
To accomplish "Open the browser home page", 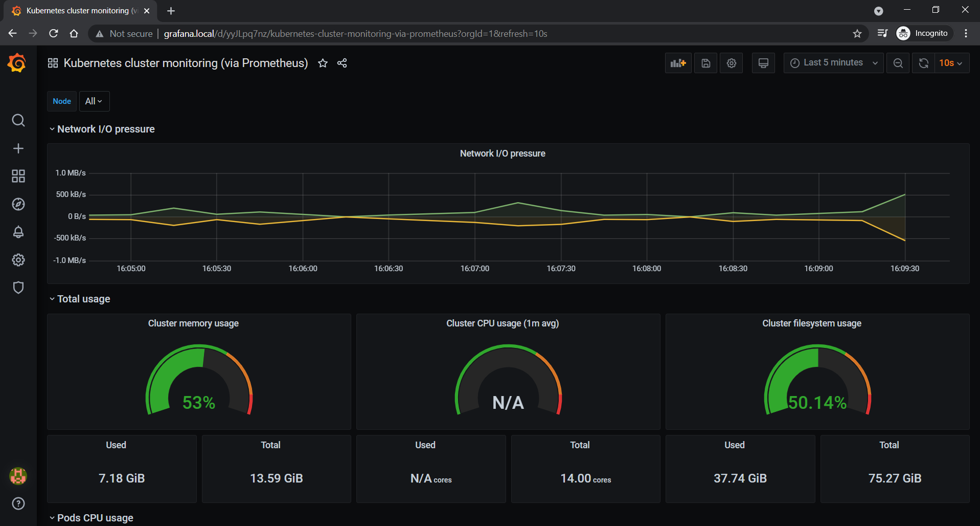I will (x=74, y=33).
